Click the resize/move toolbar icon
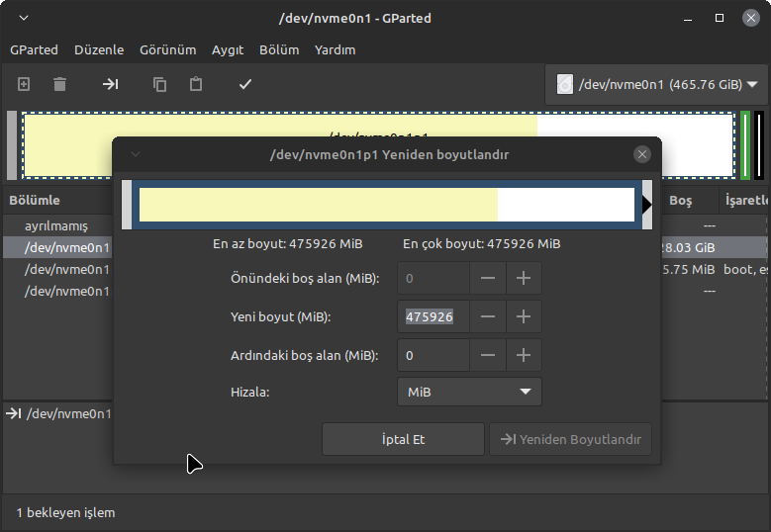 (110, 84)
